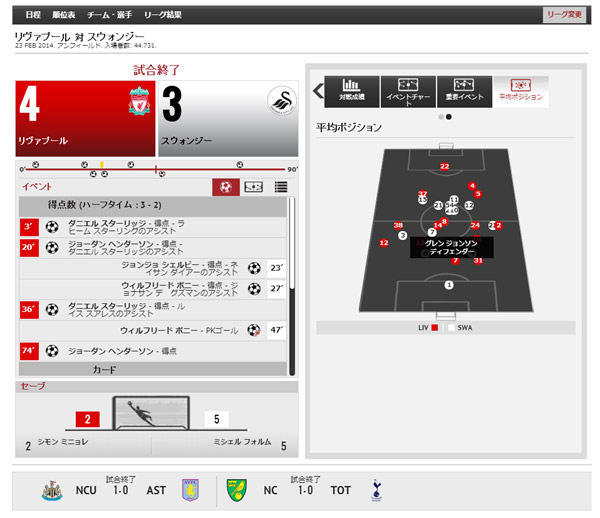
Task: Click the left chevron before the stats tabs
Action: click(x=319, y=91)
